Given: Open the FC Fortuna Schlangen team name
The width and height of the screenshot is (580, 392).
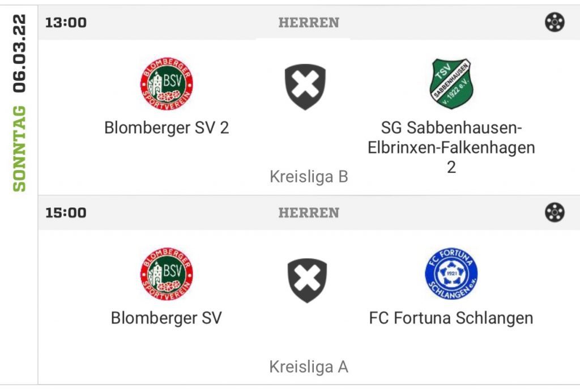Looking at the screenshot, I should (451, 318).
